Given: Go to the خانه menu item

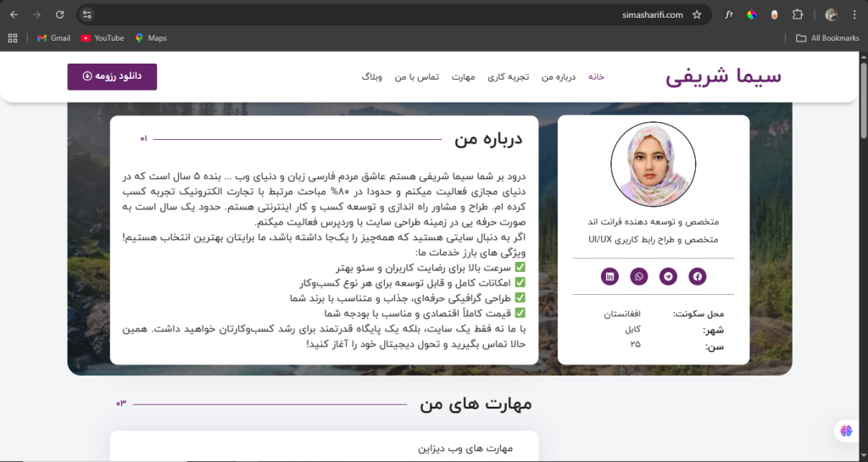Looking at the screenshot, I should [x=596, y=77].
